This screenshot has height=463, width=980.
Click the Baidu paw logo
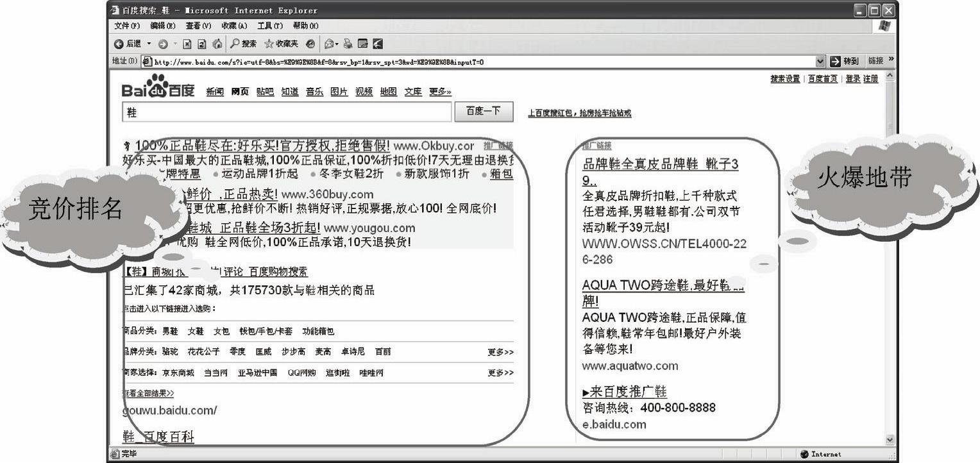158,87
